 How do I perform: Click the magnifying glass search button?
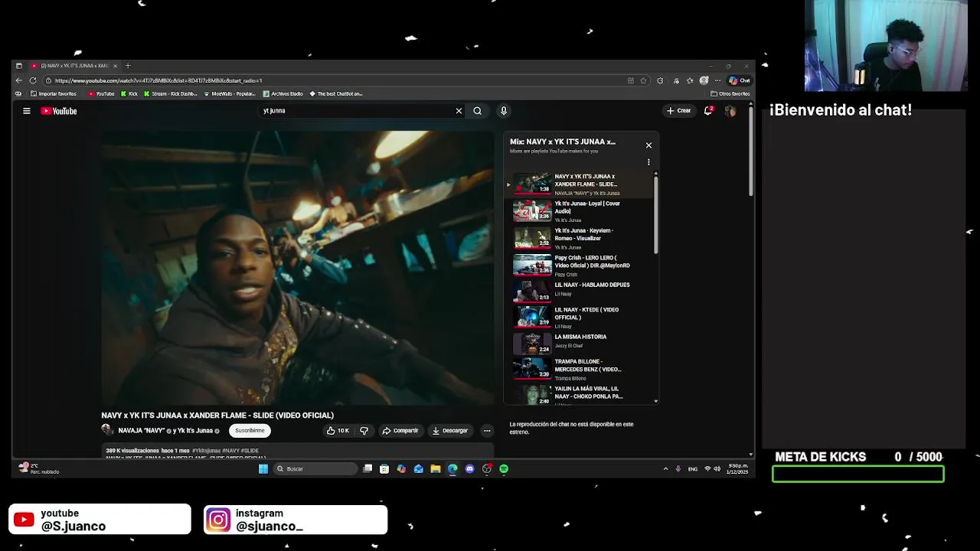tap(478, 111)
